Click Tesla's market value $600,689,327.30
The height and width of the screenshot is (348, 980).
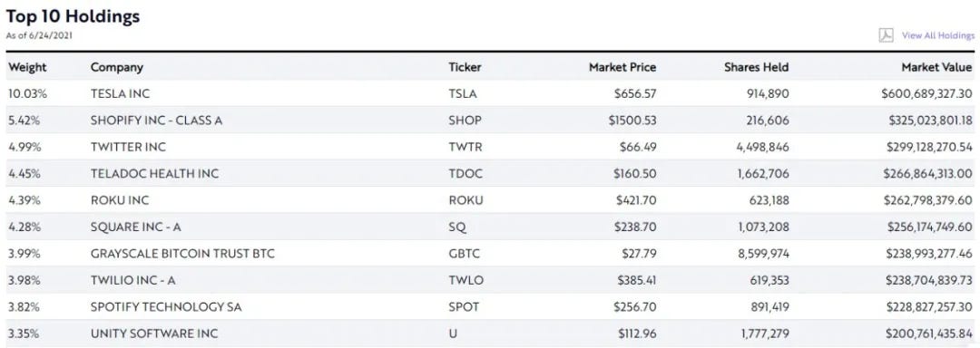[x=926, y=94]
